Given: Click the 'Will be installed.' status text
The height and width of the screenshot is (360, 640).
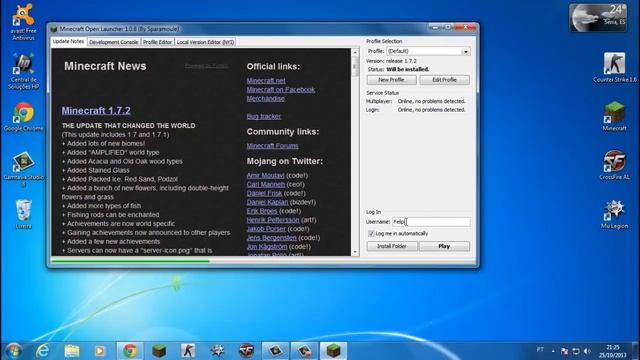Looking at the screenshot, I should tap(408, 69).
